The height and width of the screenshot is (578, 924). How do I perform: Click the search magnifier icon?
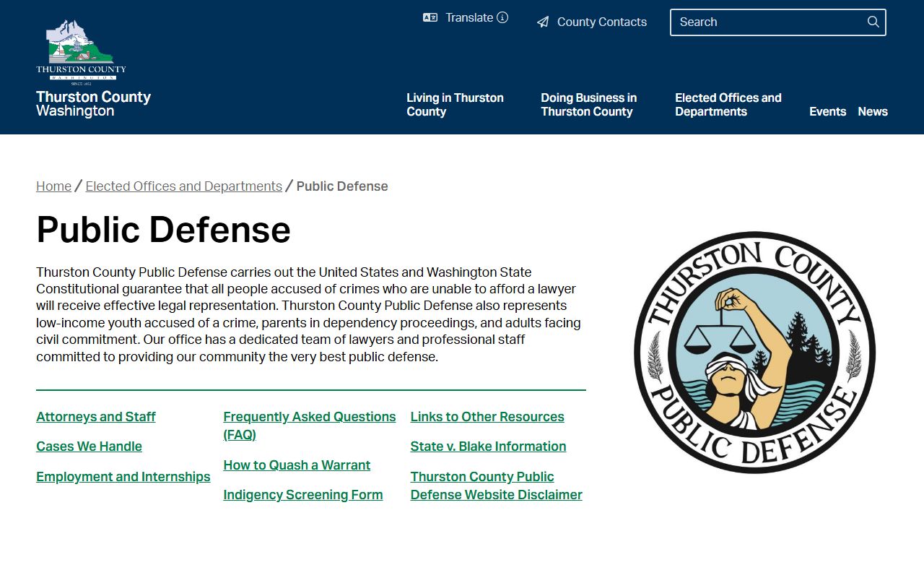coord(873,22)
